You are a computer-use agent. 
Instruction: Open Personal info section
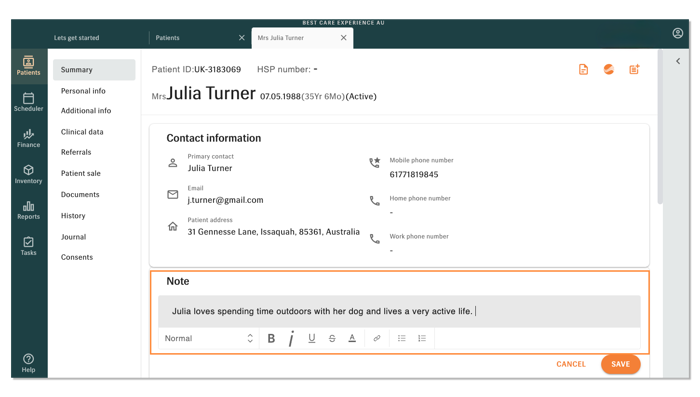pyautogui.click(x=83, y=91)
